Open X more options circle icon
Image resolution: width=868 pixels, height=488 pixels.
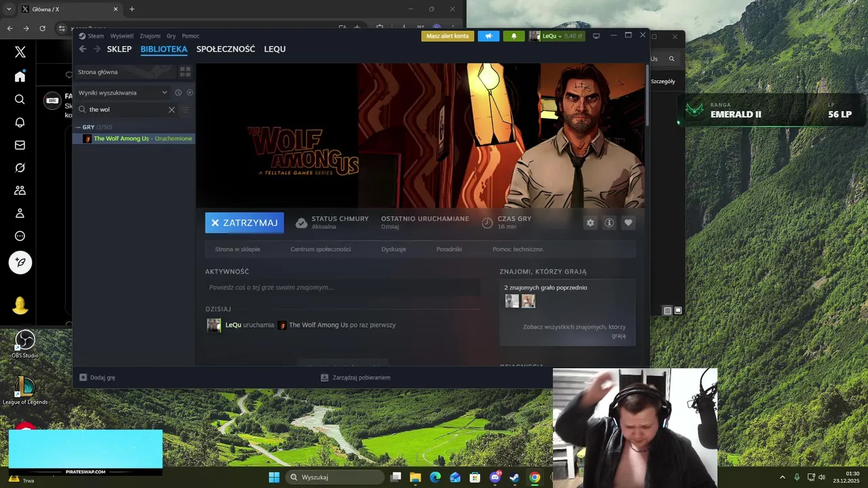pos(20,236)
